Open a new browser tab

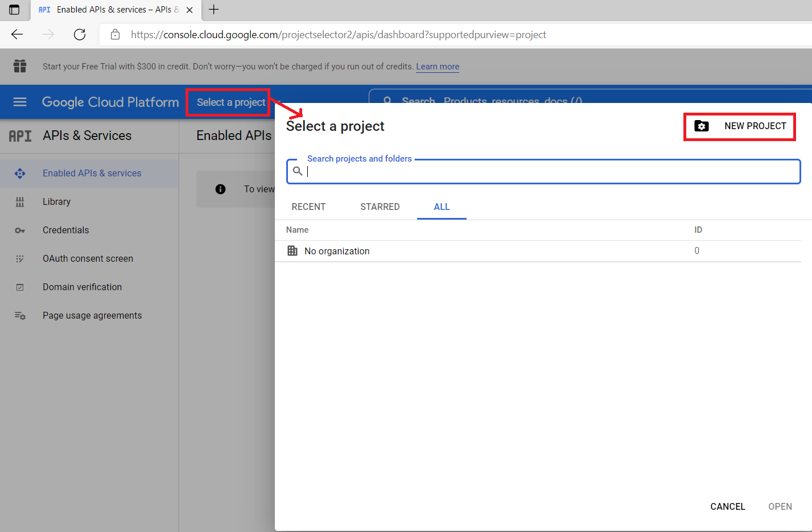click(x=214, y=10)
